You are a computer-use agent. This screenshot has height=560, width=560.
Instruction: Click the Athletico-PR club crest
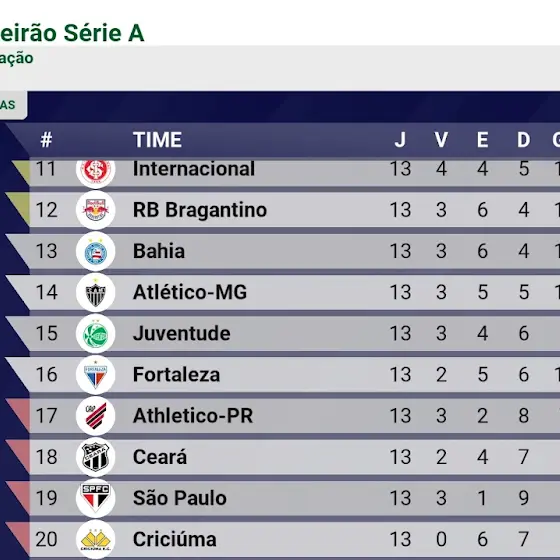pyautogui.click(x=95, y=416)
